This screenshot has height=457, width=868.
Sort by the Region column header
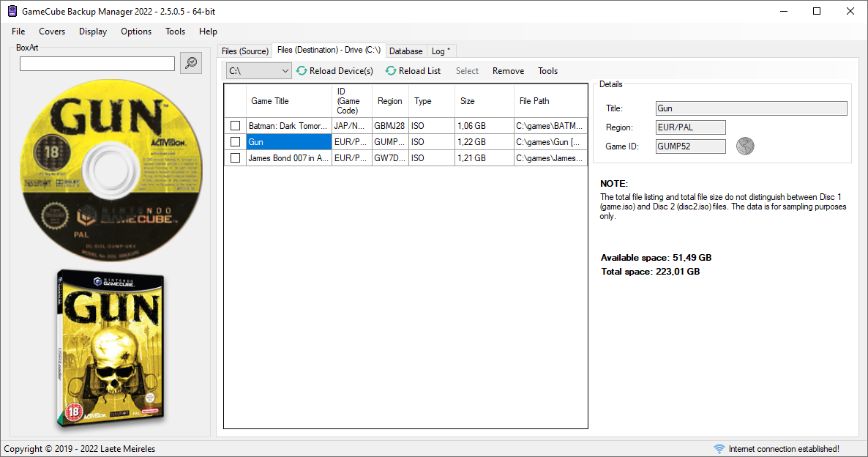[x=390, y=101]
